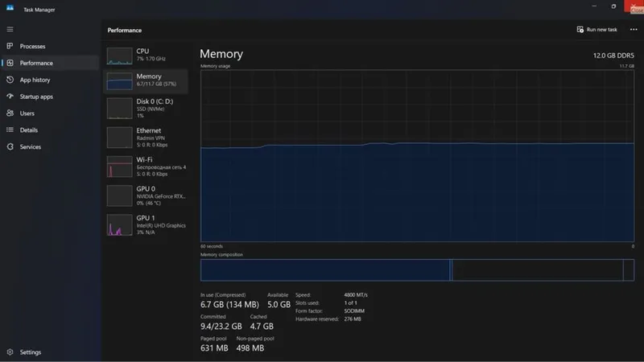
Task: Click the Memory composition bar
Action: coord(417,270)
